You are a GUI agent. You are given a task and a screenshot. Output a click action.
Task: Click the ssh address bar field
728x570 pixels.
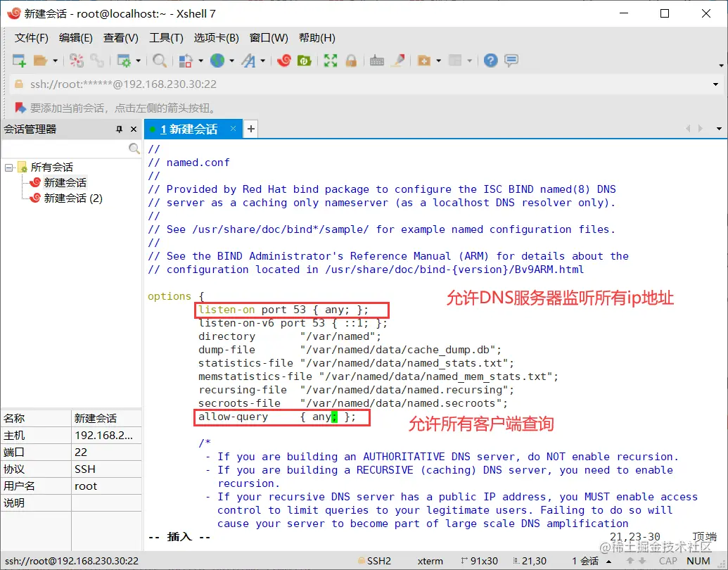[362, 84]
